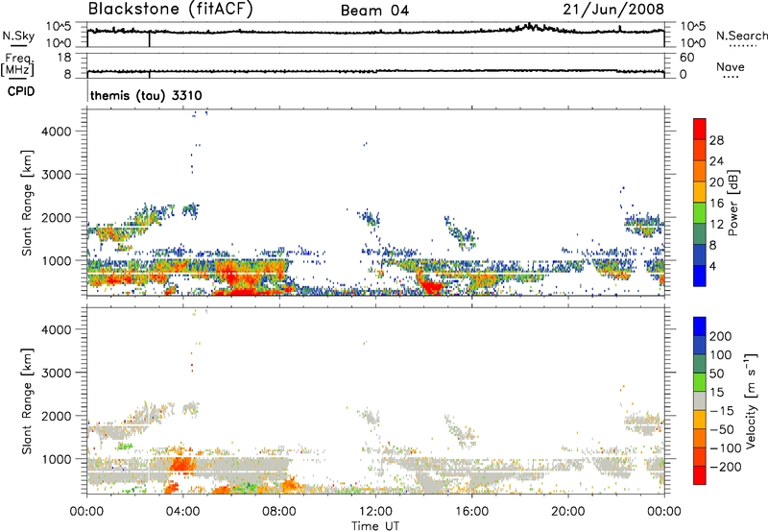Click the gray band of the Velocity colorbar

[700, 400]
